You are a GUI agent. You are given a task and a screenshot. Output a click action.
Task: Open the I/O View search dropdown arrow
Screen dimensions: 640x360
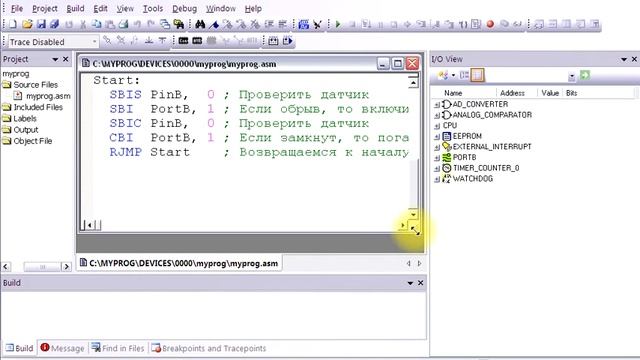click(x=571, y=76)
